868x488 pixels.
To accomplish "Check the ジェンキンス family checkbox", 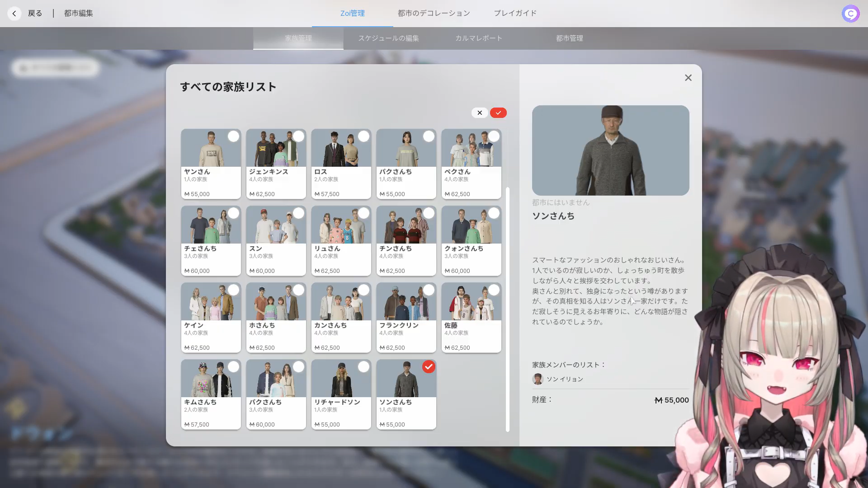I will pos(298,136).
